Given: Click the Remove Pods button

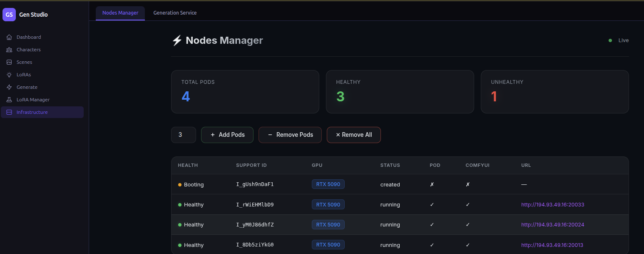Looking at the screenshot, I should click(x=290, y=135).
